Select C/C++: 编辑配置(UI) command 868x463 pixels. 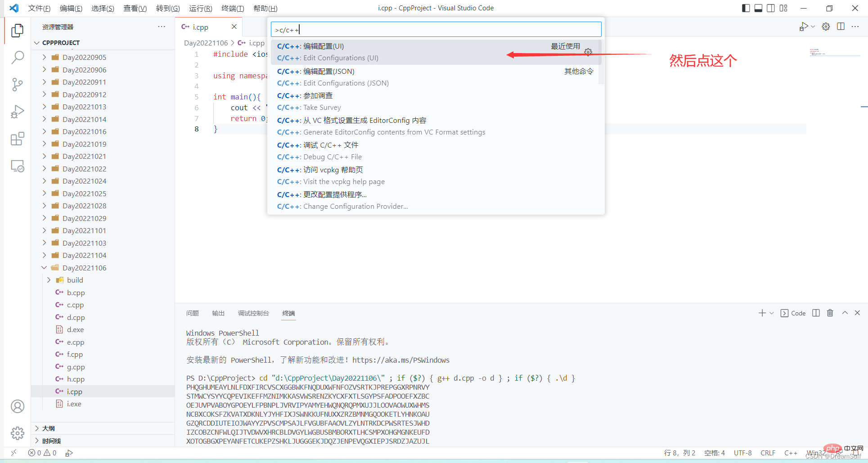324,46
